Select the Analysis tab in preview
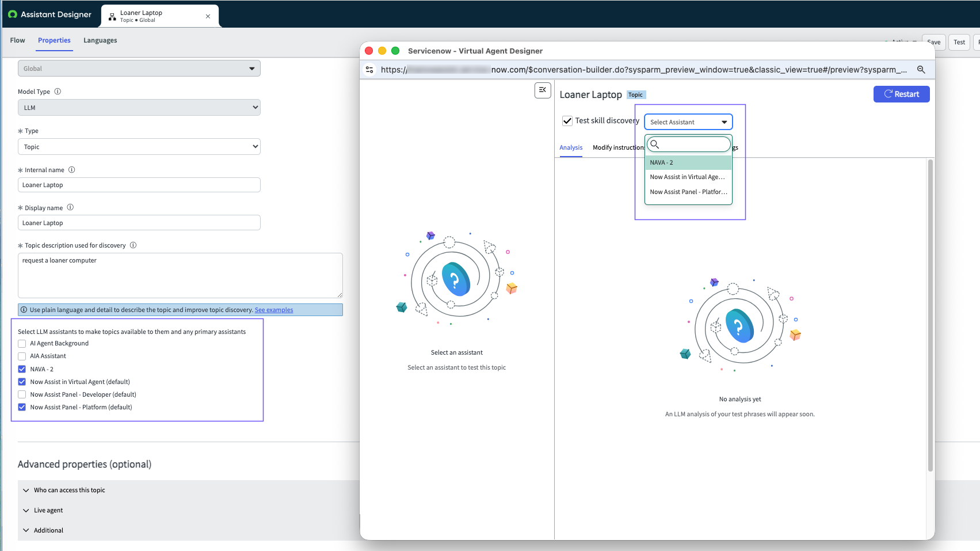Screen dimensions: 980x551 [571, 147]
